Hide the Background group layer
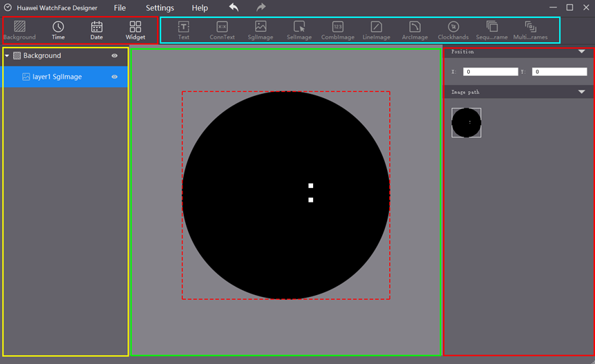Image resolution: width=595 pixels, height=364 pixels. tap(114, 56)
